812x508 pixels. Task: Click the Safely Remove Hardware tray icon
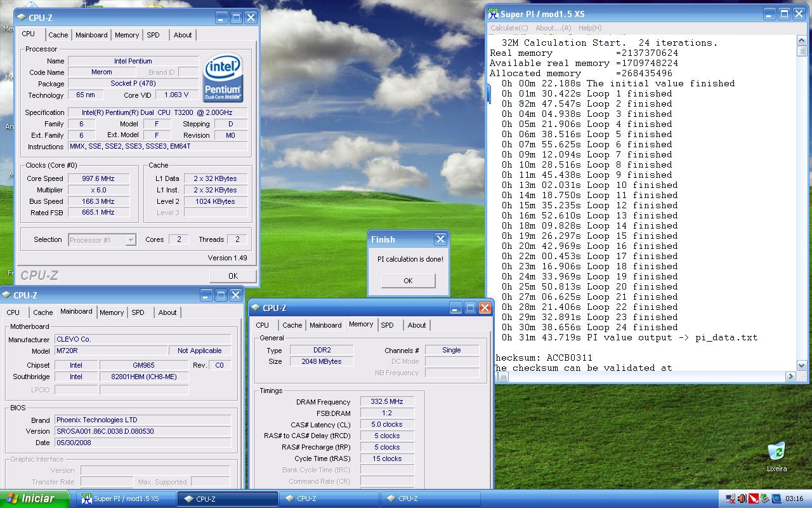click(x=765, y=498)
